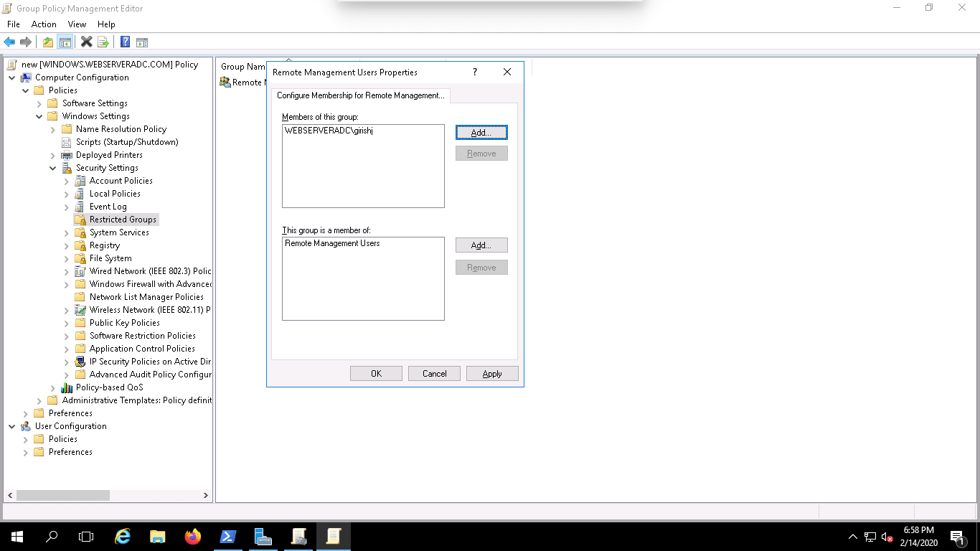Expand the Policy-based QoS node

click(53, 387)
